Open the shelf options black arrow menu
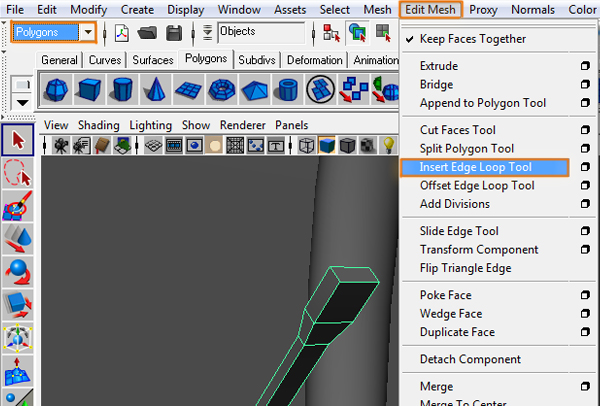The width and height of the screenshot is (600, 406). [22, 103]
